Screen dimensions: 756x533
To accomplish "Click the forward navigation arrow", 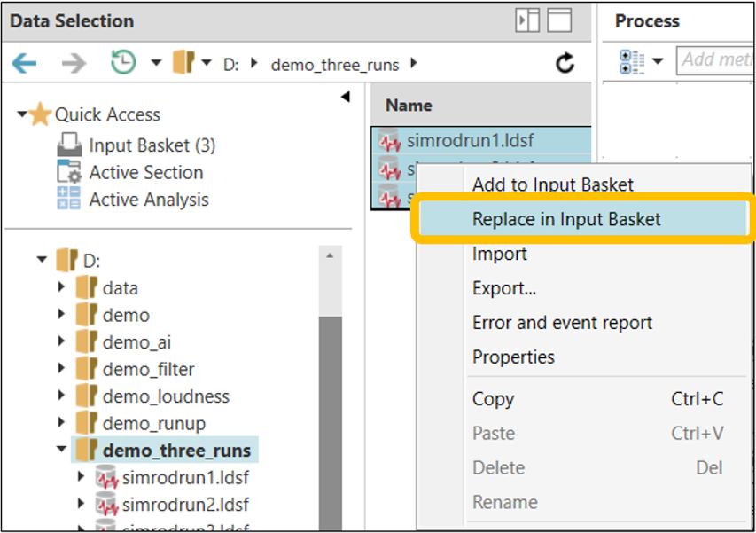I will tap(74, 63).
